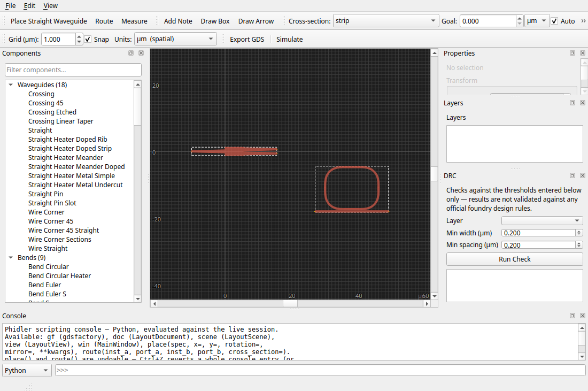This screenshot has height=391, width=588.
Task: Close the DRC panel
Action: (582, 175)
